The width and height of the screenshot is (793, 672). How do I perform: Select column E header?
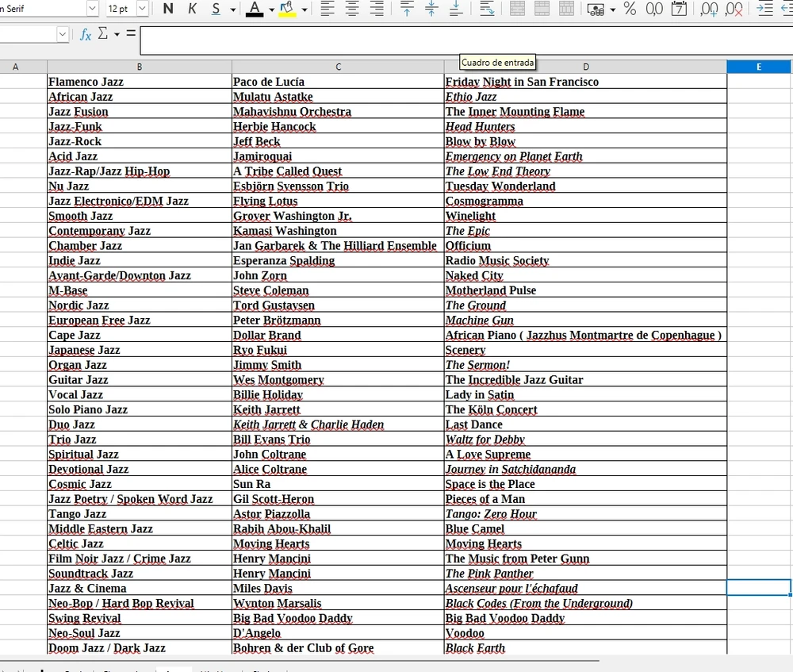[759, 67]
